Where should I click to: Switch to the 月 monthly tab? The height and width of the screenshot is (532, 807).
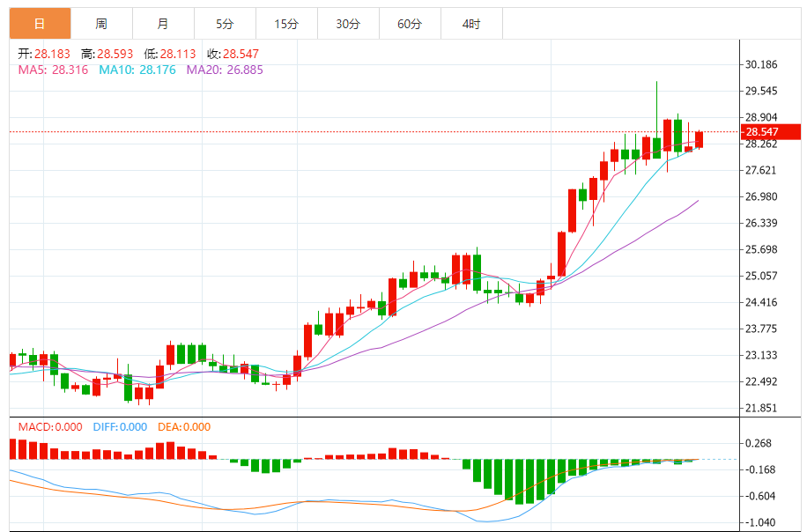tap(164, 24)
